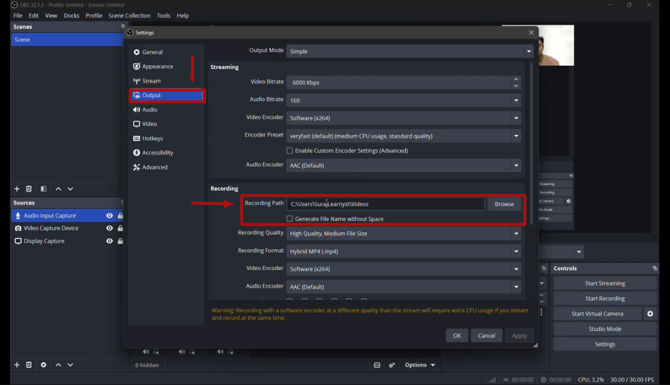Open Recording Quality dropdown
The image size is (670, 385).
[x=403, y=234]
